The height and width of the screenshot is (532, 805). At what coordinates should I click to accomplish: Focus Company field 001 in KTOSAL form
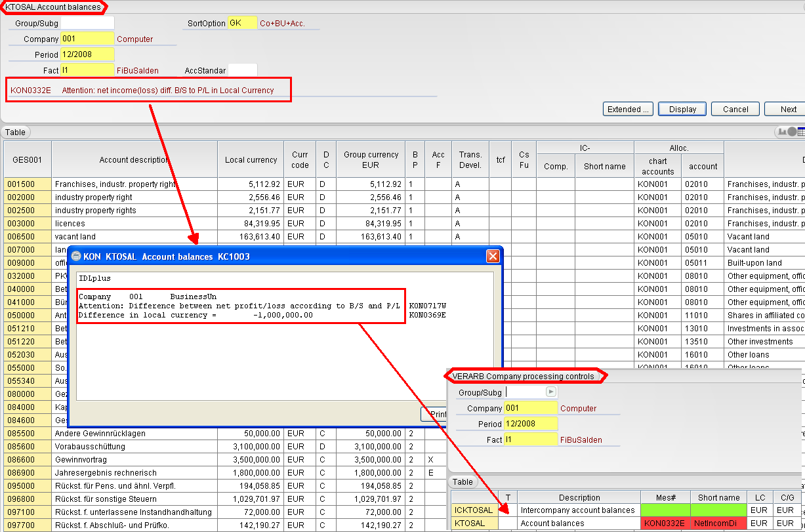click(87, 39)
